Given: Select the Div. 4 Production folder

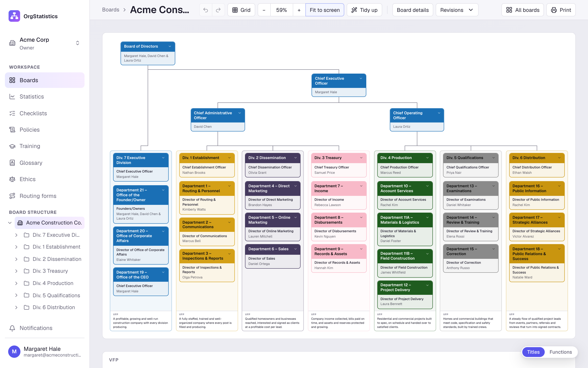Looking at the screenshot, I should 53,283.
